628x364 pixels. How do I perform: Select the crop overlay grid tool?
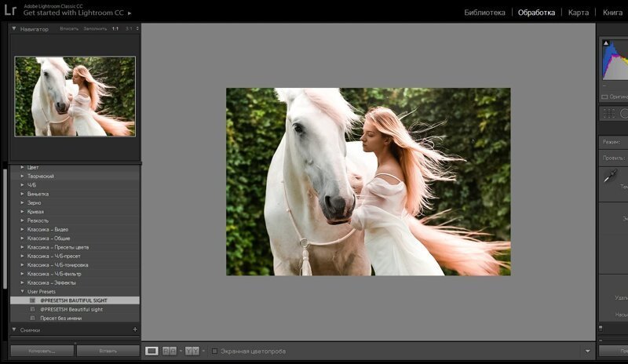[609, 114]
